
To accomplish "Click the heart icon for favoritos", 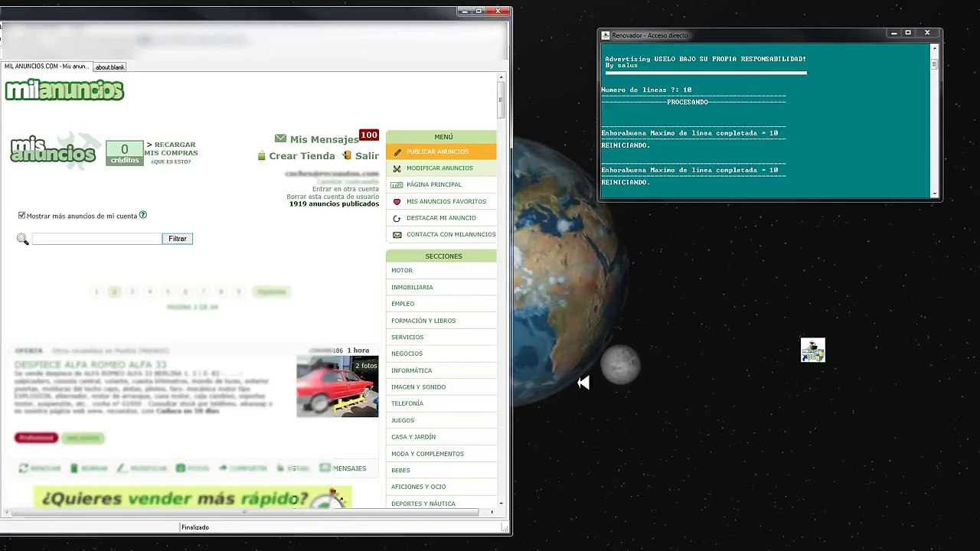I will [397, 202].
